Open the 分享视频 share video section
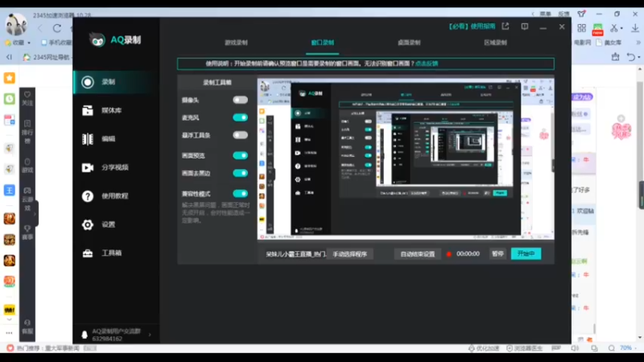This screenshot has height=362, width=644. coord(116,167)
